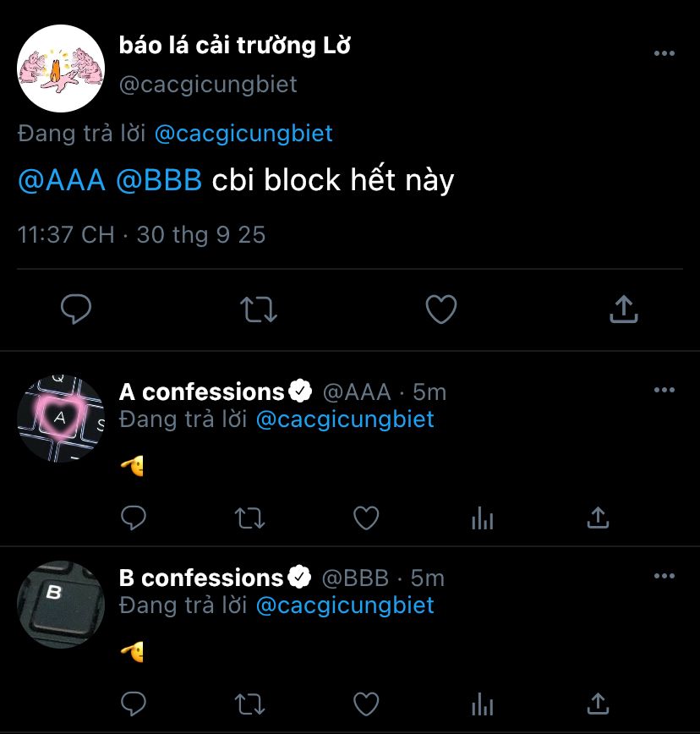This screenshot has width=700, height=734.
Task: Retweet B confessions' reply
Action: point(249,704)
